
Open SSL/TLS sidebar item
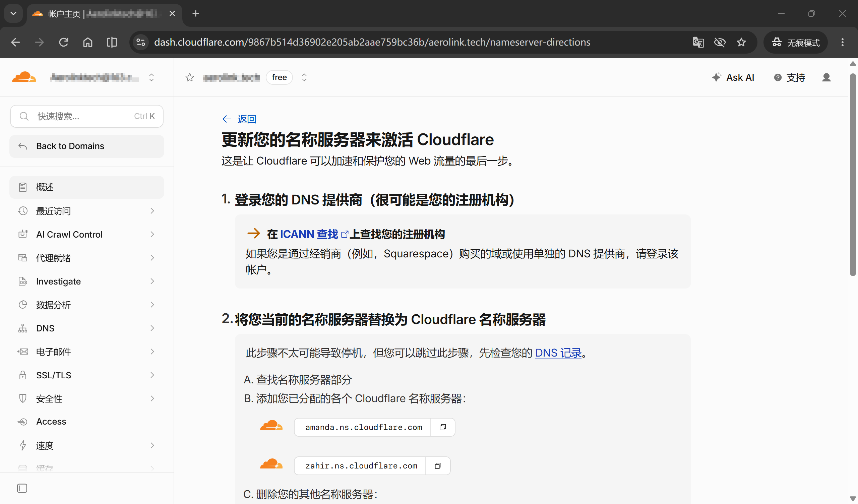click(87, 375)
